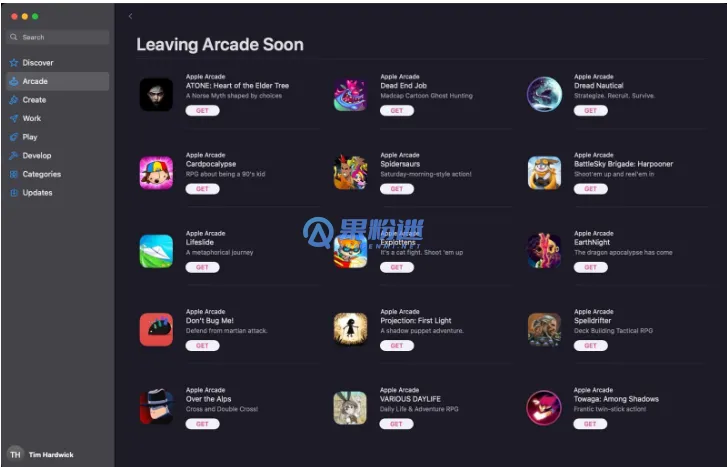Screen dimensions: 727x467
Task: Select the Arcade sidebar item
Action: (x=58, y=81)
